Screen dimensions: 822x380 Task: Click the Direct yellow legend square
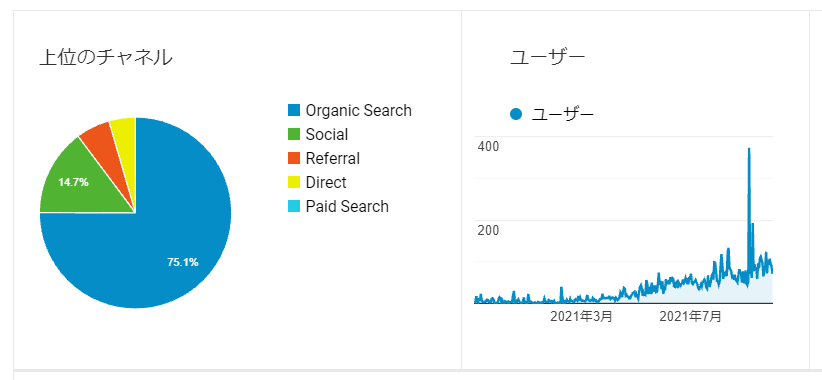coord(294,182)
